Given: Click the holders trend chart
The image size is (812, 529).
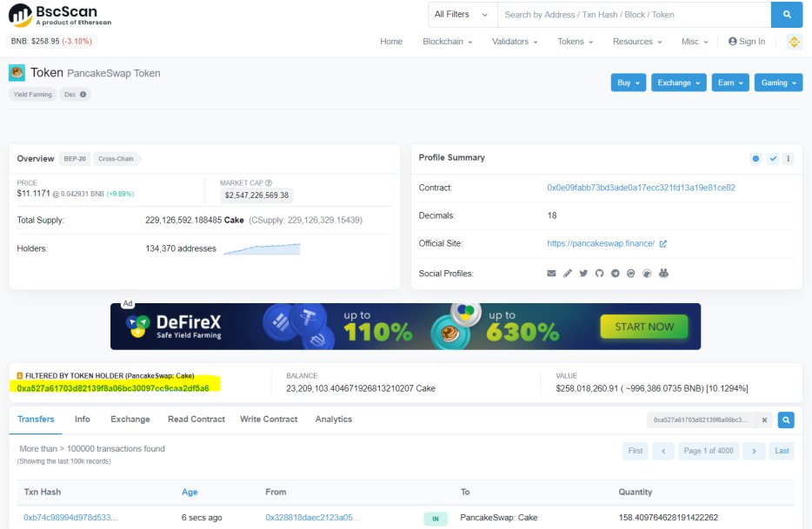Looking at the screenshot, I should coord(262,249).
